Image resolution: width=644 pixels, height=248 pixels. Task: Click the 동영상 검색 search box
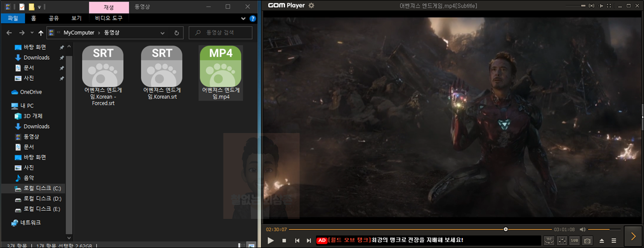tap(221, 33)
